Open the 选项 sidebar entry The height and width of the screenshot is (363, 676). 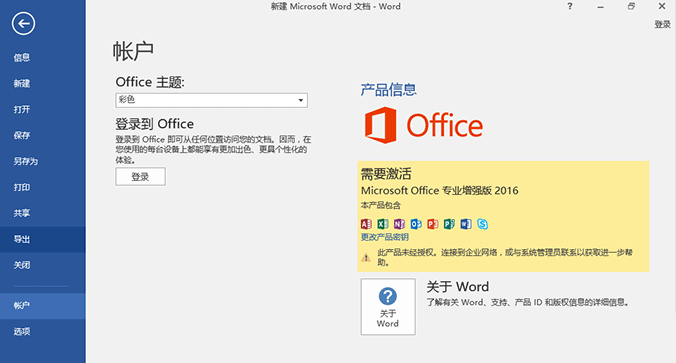click(22, 332)
